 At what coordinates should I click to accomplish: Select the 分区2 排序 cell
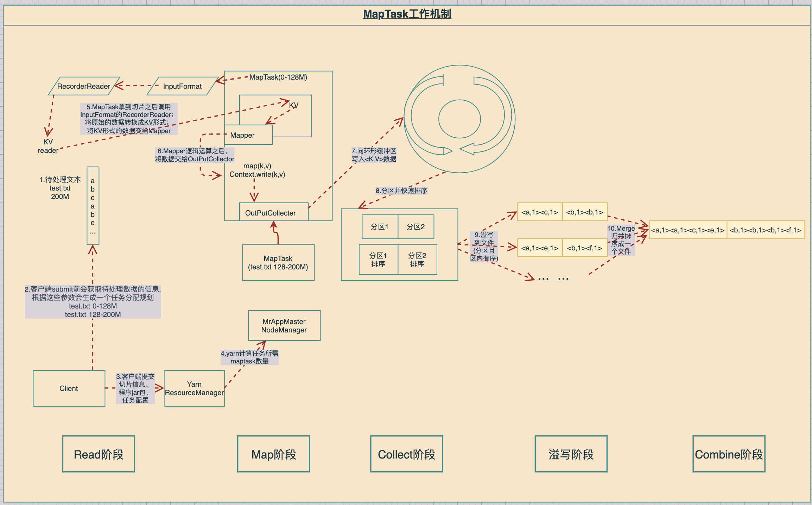[417, 260]
